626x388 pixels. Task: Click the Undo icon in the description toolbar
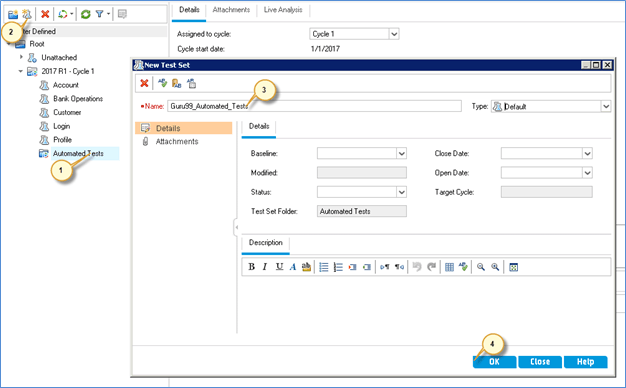[417, 267]
